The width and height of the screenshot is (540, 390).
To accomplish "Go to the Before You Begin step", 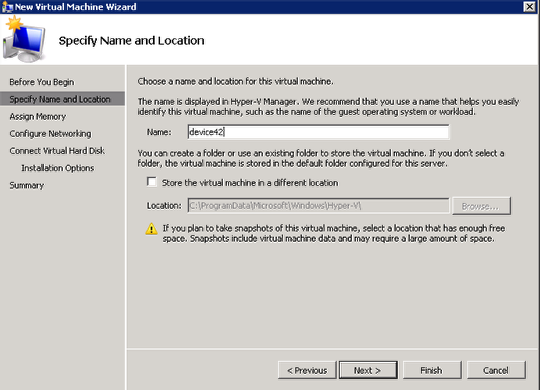I will pyautogui.click(x=42, y=82).
